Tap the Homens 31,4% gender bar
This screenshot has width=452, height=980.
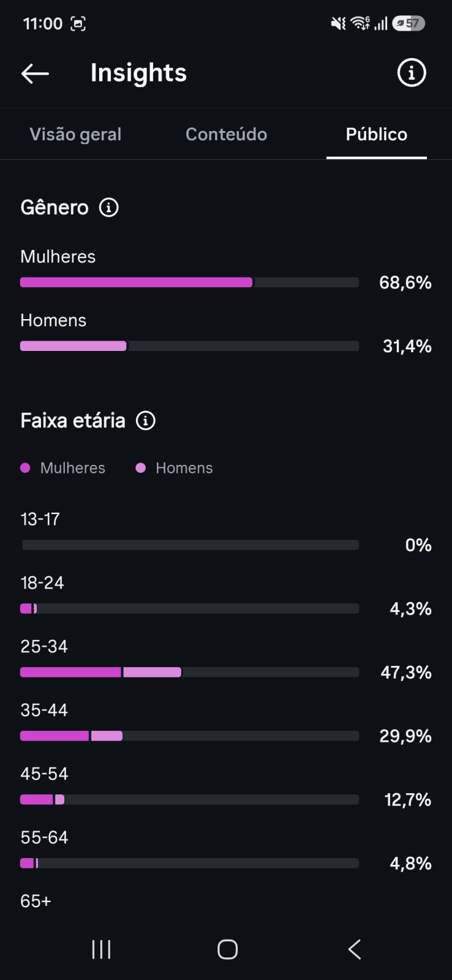click(190, 346)
